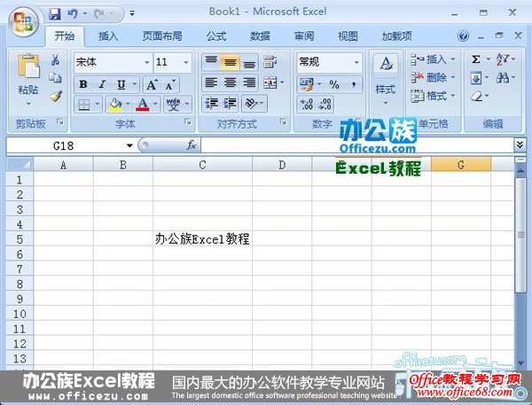Viewport: 532px width, 405px height.
Task: Click the wrap text icon
Action: pos(270,62)
